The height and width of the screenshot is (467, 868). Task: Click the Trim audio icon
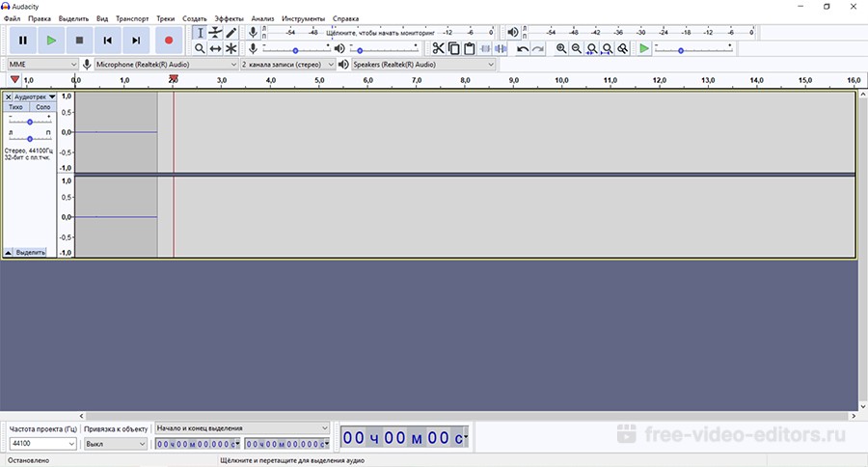tap(485, 49)
